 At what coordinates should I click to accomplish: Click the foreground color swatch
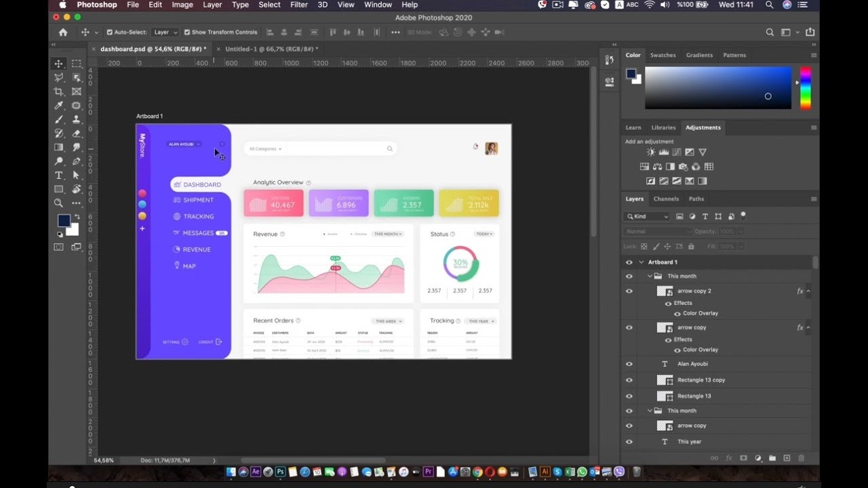(x=64, y=221)
